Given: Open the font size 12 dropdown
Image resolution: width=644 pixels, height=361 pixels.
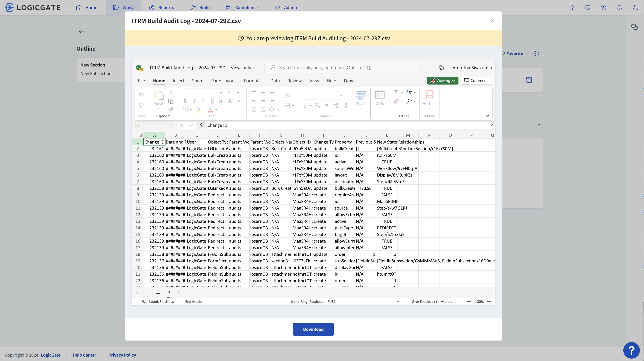Looking at the screenshot, I should coord(238,93).
